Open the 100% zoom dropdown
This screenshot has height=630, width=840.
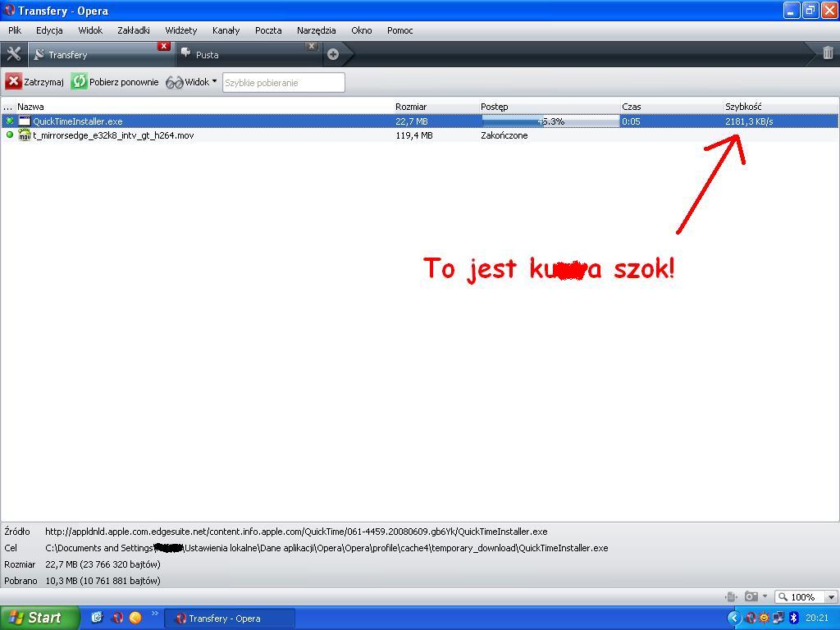pos(830,597)
